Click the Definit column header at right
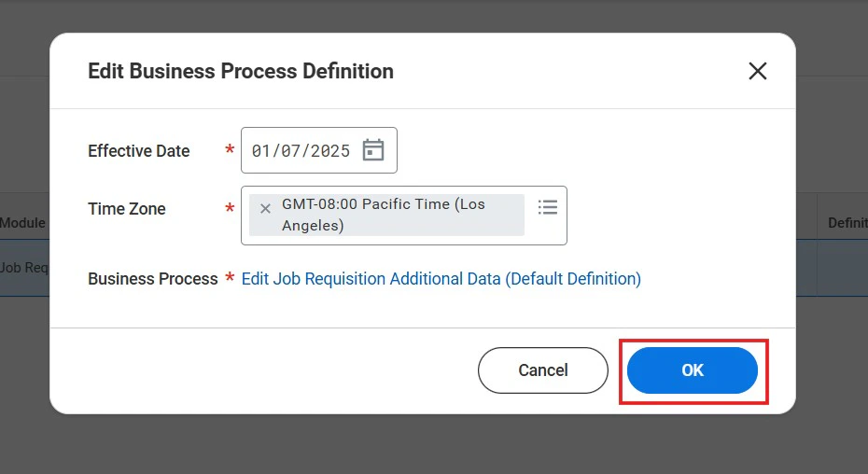The height and width of the screenshot is (474, 868). (x=847, y=223)
